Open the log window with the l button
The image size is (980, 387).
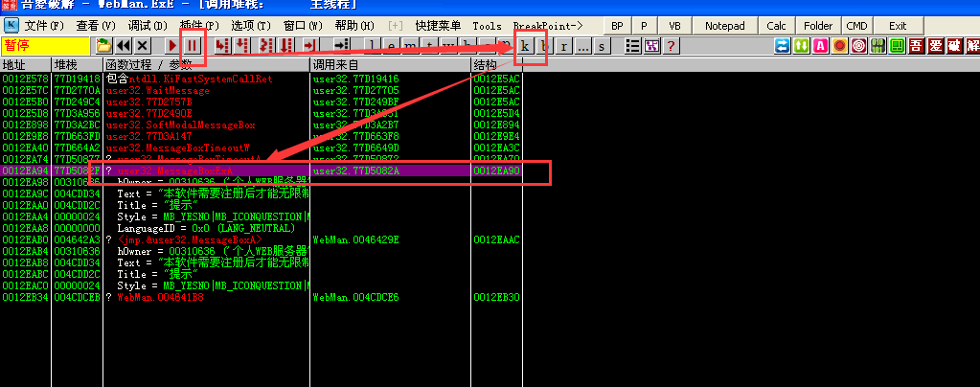373,46
